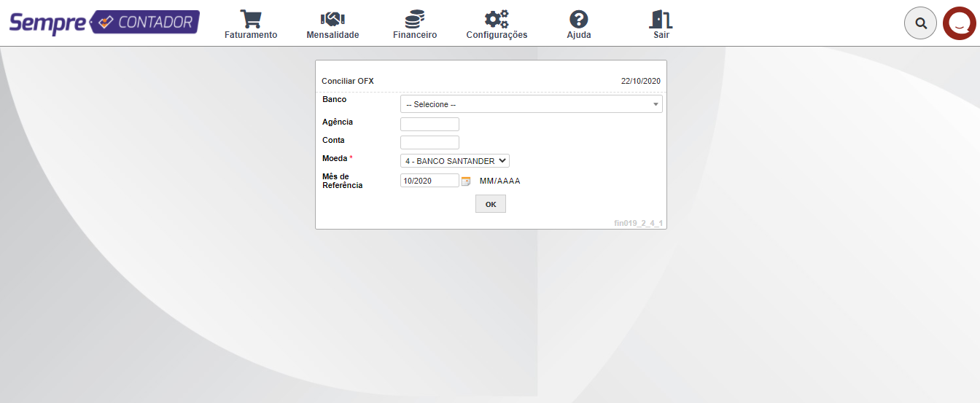Open the Moeda dropdown showing BANCO SANTANDER
Image resolution: width=980 pixels, height=403 pixels.
[x=454, y=161]
